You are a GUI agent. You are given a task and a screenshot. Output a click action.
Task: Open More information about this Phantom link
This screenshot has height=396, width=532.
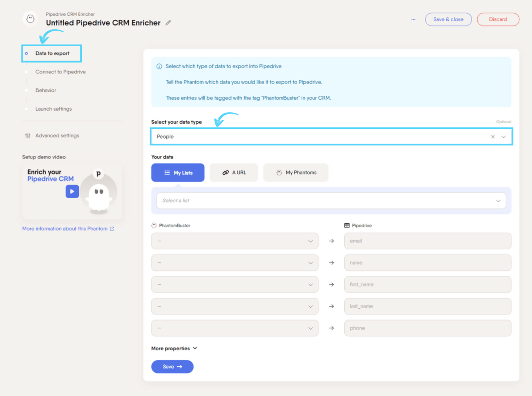tap(68, 229)
